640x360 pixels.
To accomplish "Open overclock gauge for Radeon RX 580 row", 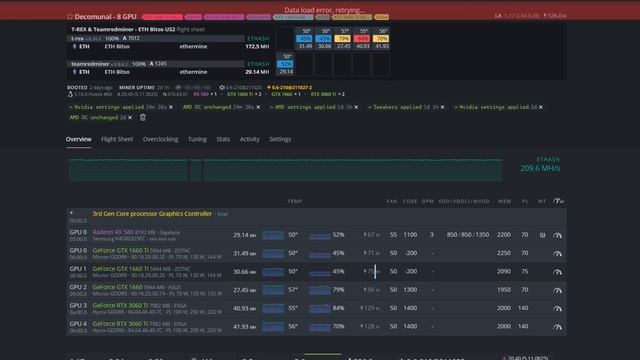I will pos(557,235).
